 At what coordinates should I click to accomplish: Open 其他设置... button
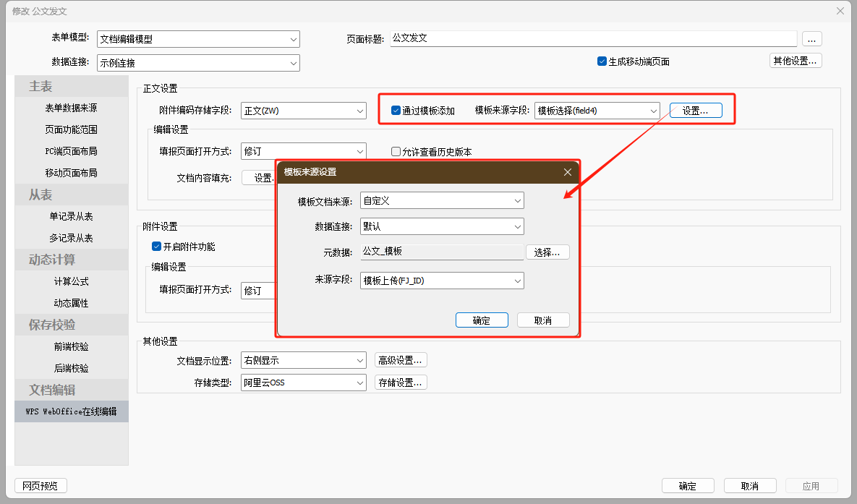click(x=795, y=61)
